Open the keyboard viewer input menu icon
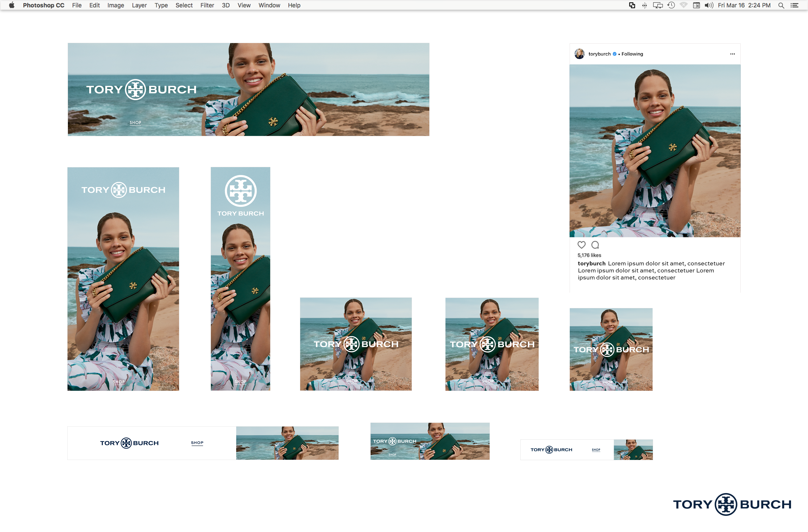 (x=696, y=5)
